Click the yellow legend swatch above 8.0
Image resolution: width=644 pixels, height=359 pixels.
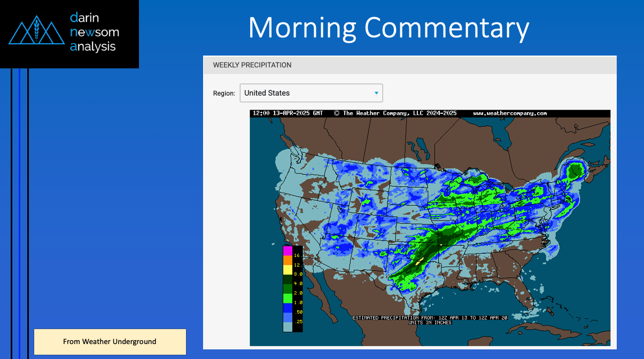[288, 270]
